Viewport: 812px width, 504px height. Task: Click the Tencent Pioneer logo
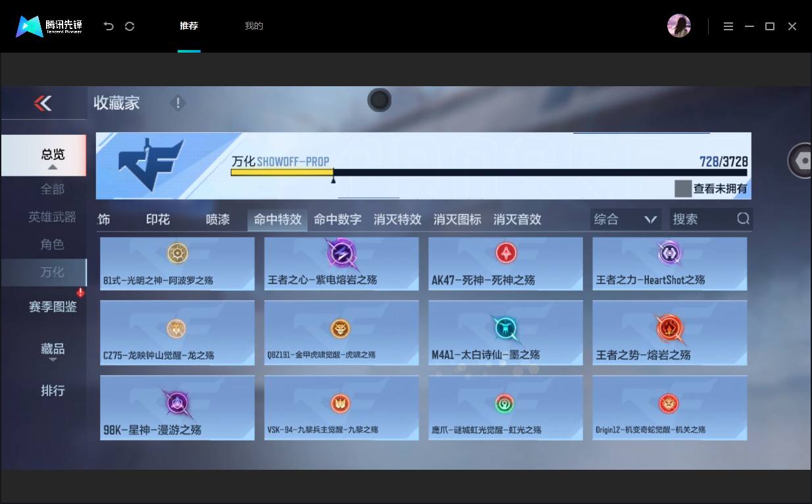[49, 26]
